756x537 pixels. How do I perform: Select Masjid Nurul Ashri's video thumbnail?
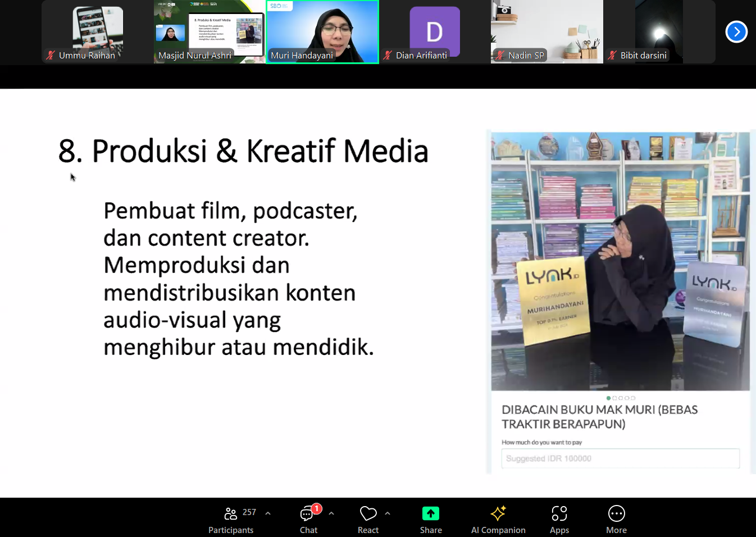tap(210, 31)
